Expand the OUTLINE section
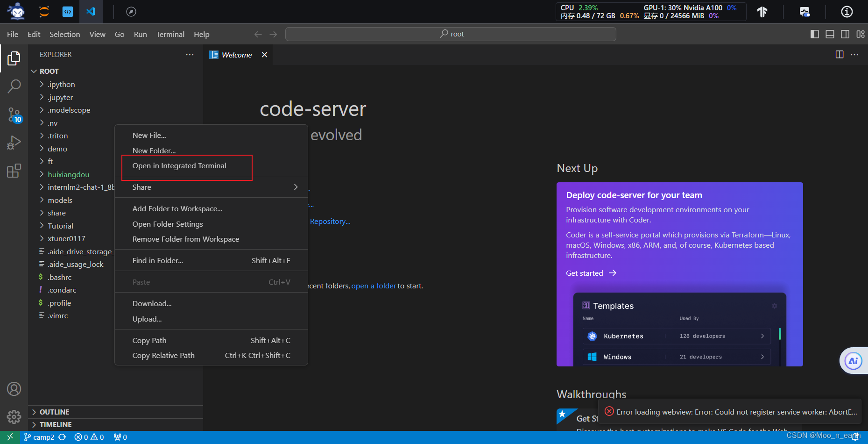 (115, 412)
